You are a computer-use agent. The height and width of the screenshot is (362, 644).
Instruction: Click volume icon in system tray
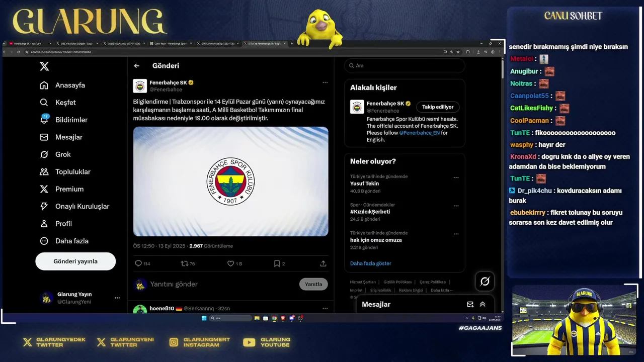[485, 318]
